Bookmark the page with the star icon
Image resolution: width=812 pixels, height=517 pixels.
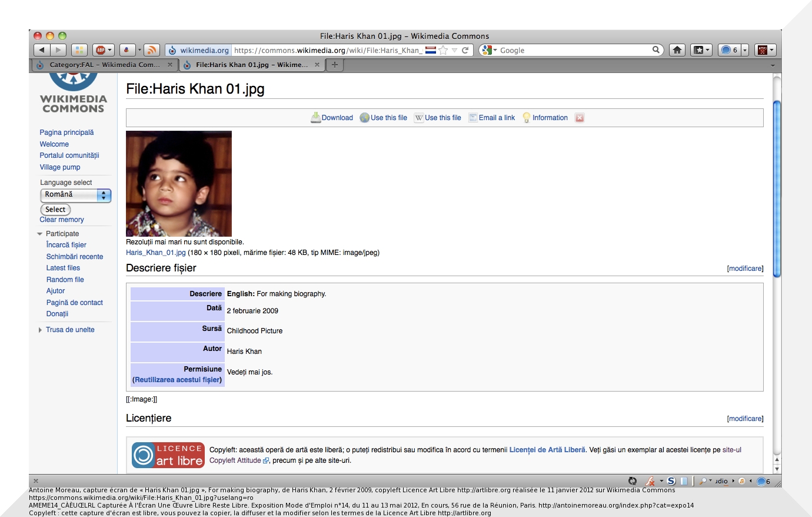pos(444,50)
